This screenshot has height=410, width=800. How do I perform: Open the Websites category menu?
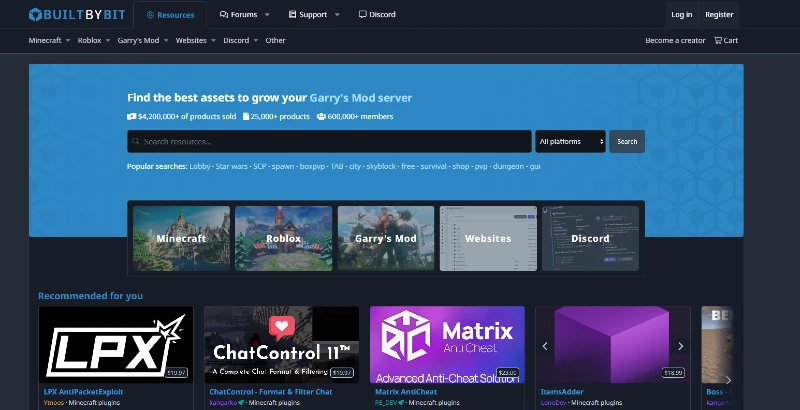191,40
